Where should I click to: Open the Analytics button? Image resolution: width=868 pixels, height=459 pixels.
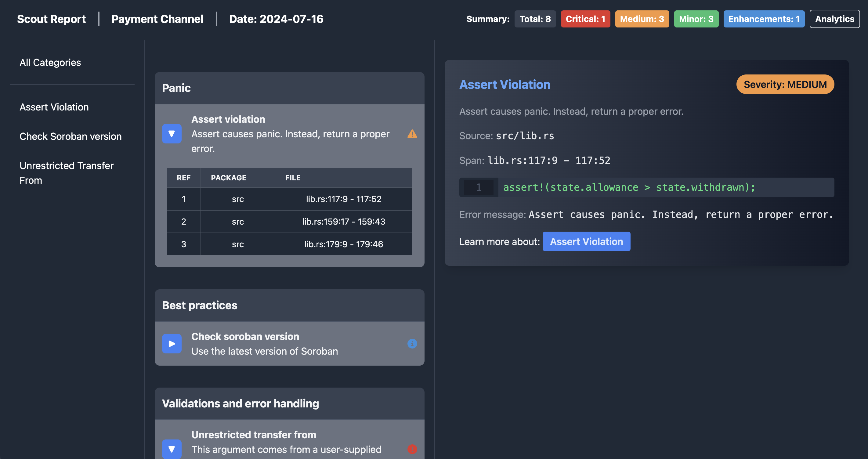[x=834, y=19]
